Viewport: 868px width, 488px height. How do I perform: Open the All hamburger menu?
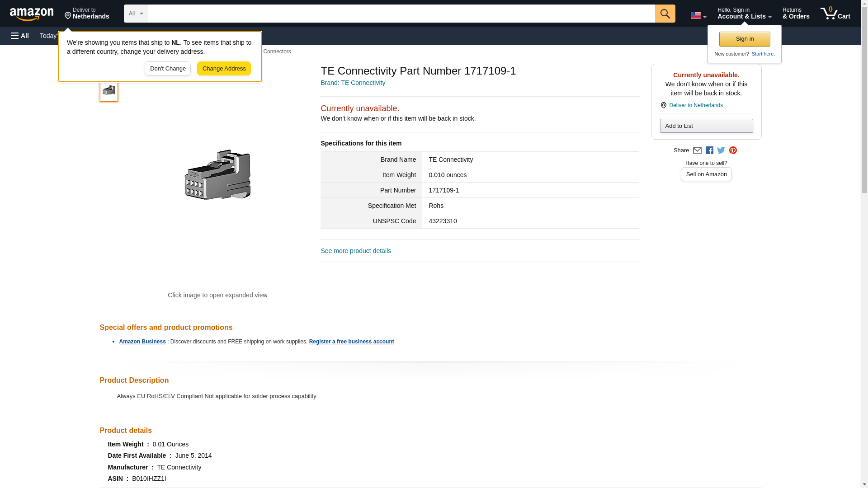tap(20, 36)
